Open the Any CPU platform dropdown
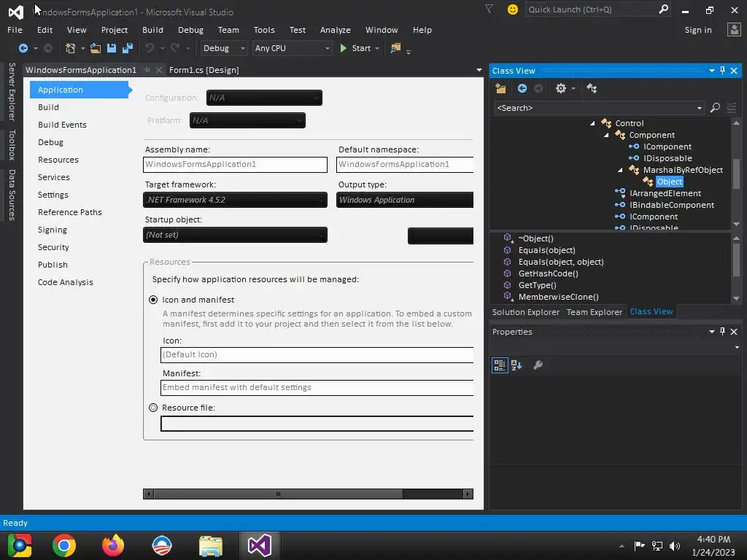Image resolution: width=747 pixels, height=560 pixels. (x=292, y=48)
